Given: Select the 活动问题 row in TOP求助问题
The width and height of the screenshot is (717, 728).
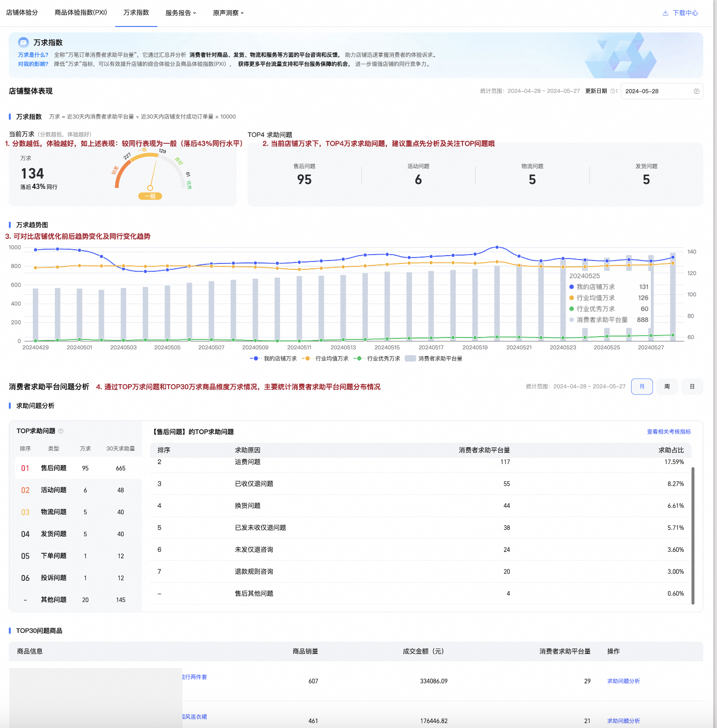Looking at the screenshot, I should [78, 490].
